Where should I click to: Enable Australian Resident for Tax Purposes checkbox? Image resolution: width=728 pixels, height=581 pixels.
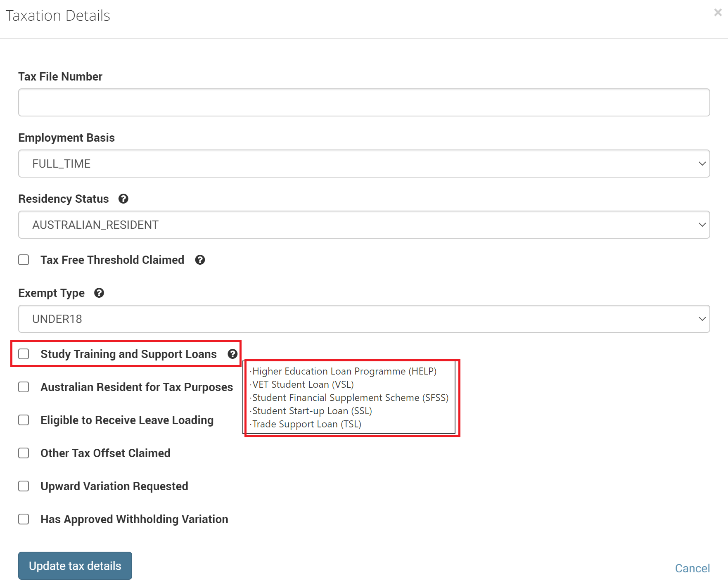coord(24,387)
